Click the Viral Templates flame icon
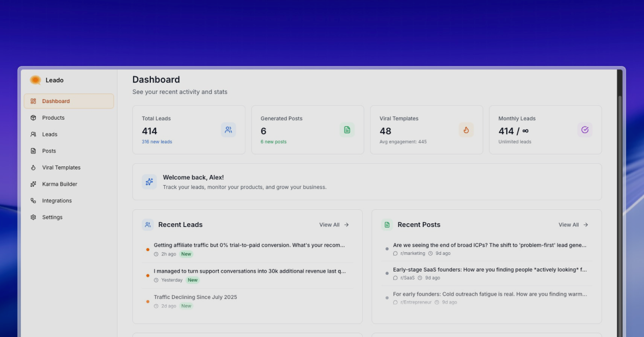644x337 pixels. click(x=466, y=130)
